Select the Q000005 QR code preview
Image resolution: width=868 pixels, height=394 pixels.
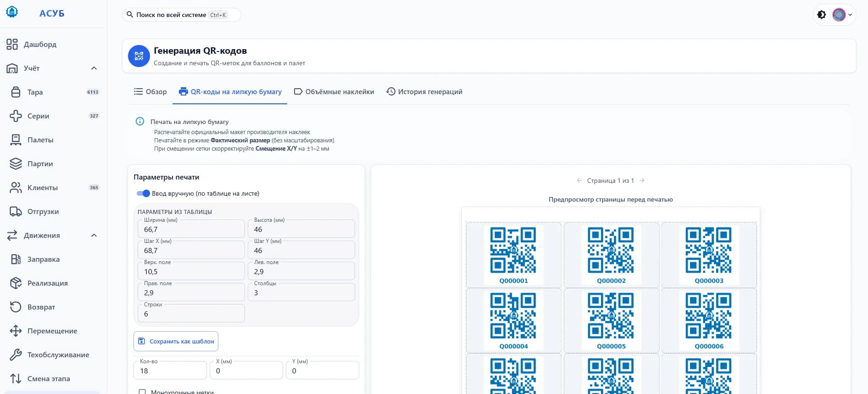pos(611,321)
